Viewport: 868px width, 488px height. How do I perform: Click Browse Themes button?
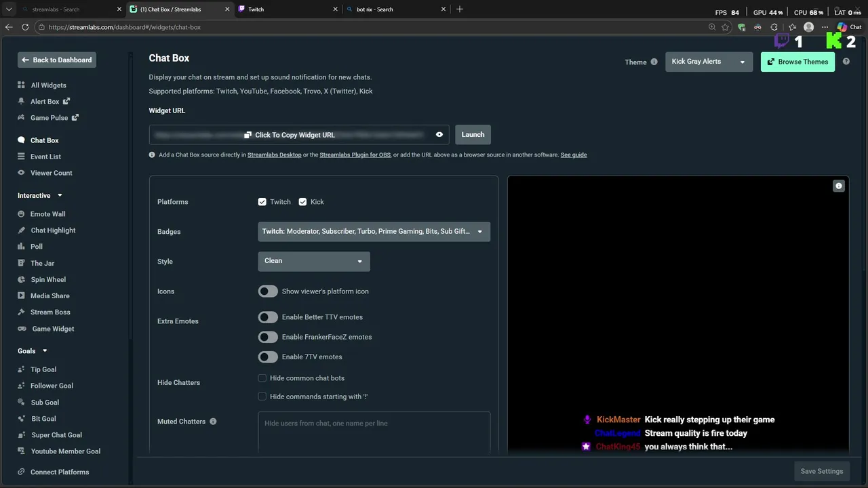[x=797, y=62]
